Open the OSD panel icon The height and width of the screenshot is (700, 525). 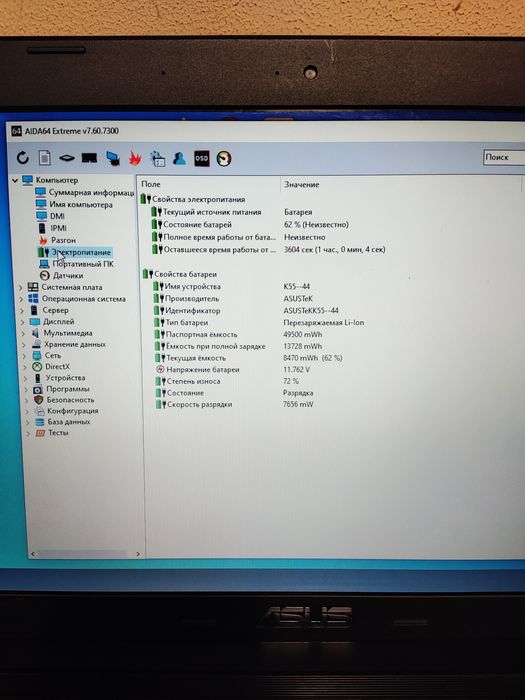point(201,158)
